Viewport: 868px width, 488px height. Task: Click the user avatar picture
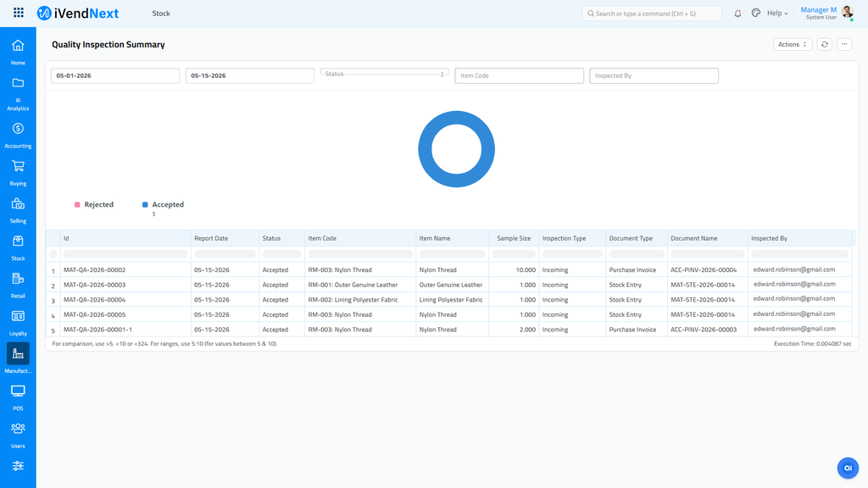pos(847,12)
